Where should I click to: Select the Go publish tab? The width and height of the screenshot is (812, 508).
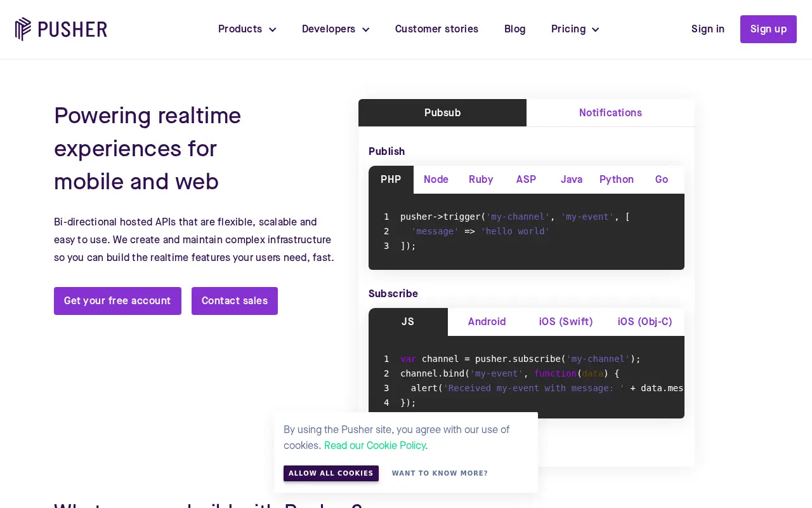click(x=662, y=180)
